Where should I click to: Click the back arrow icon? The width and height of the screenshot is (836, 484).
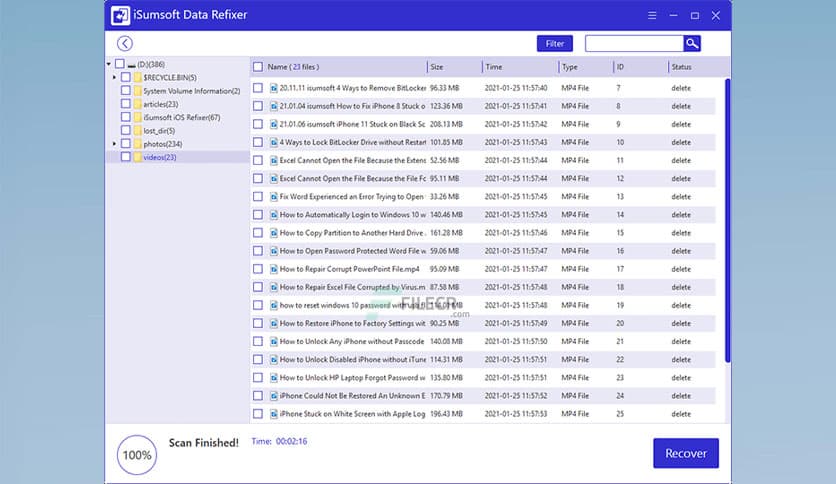(x=125, y=44)
